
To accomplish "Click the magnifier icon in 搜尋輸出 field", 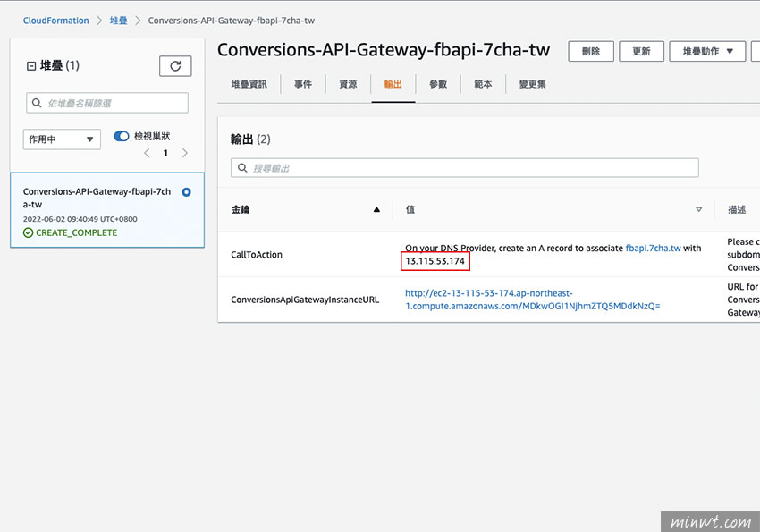I will pos(242,167).
